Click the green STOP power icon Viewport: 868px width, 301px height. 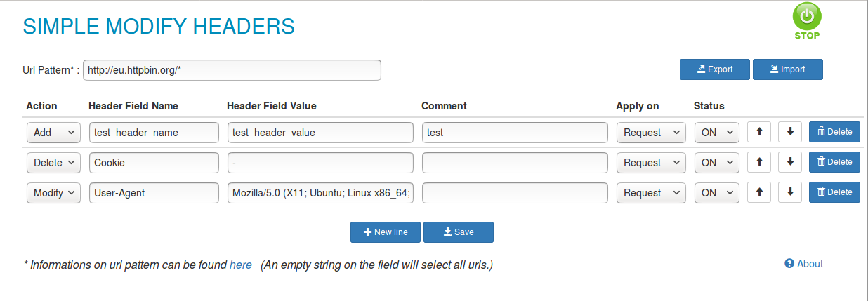click(x=807, y=21)
